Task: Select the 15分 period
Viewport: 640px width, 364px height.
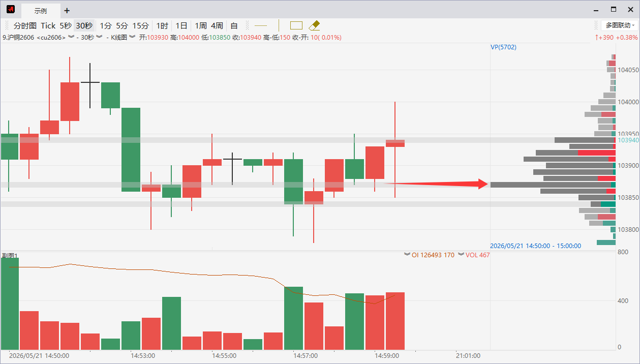Action: [x=141, y=25]
